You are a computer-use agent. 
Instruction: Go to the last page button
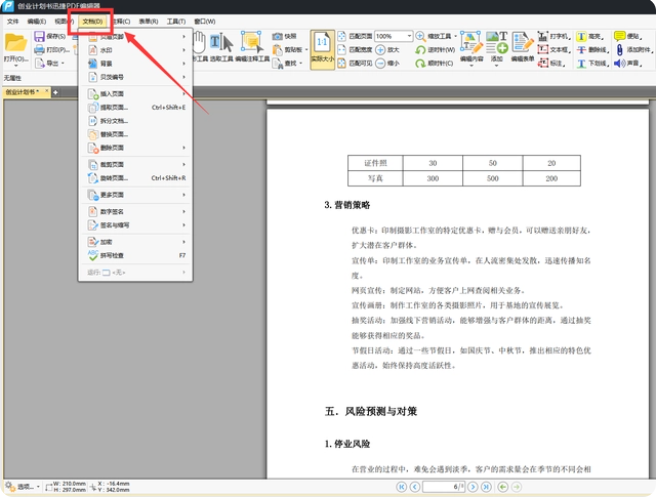[486, 487]
